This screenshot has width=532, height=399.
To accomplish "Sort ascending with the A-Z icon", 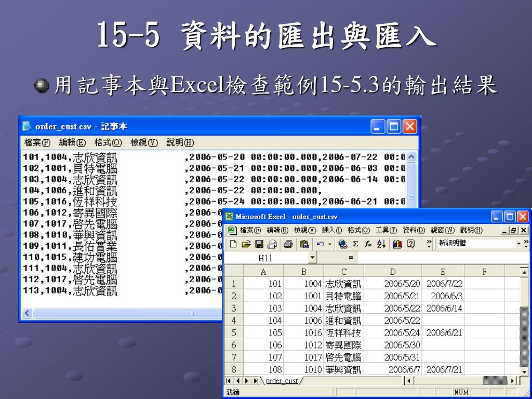I will [x=381, y=244].
